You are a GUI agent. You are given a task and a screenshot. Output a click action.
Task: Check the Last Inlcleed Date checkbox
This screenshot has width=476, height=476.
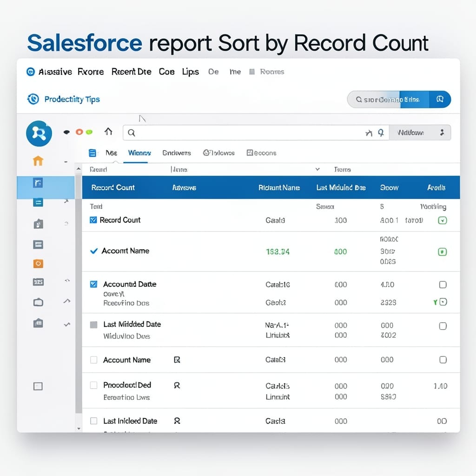[x=94, y=421]
